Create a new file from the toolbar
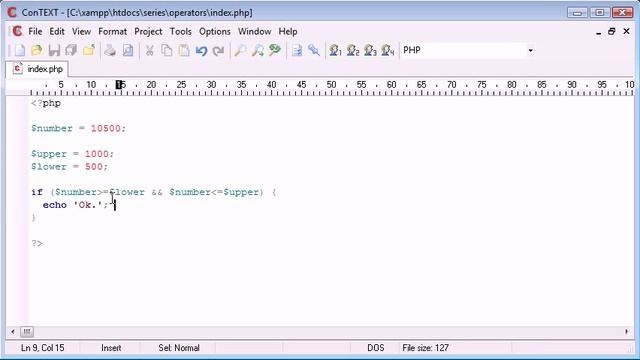Image resolution: width=640 pixels, height=360 pixels. coord(19,51)
